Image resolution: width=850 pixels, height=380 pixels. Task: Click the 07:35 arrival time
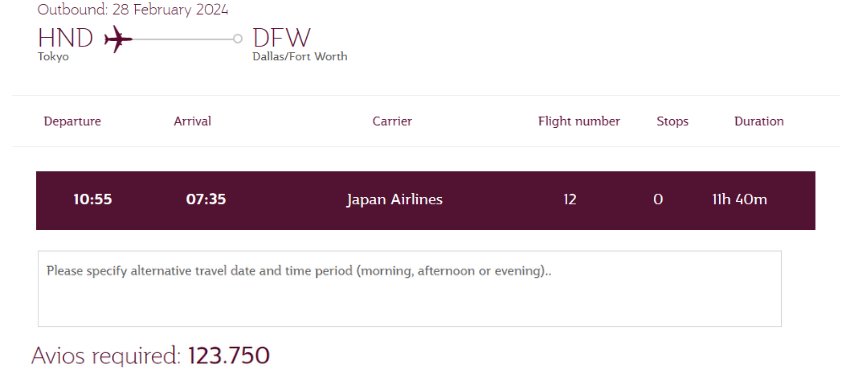[x=206, y=199]
